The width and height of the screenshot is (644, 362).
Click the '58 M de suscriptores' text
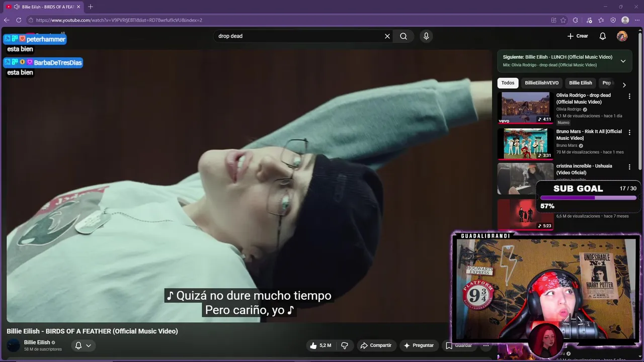pyautogui.click(x=43, y=349)
